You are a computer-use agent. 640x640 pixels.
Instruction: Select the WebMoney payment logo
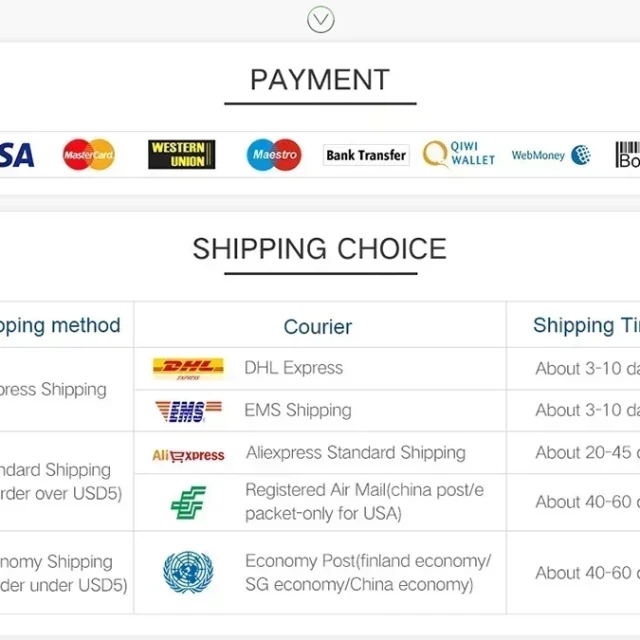[x=550, y=155]
